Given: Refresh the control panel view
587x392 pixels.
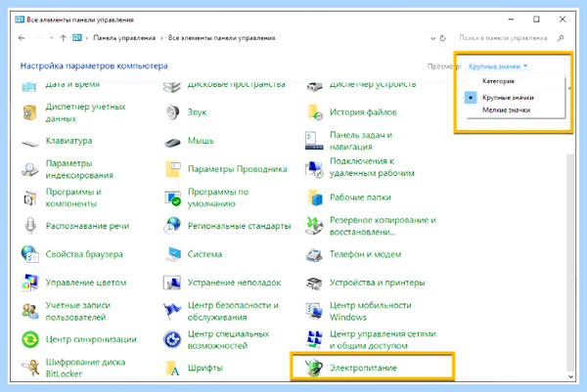Looking at the screenshot, I should click(x=443, y=38).
